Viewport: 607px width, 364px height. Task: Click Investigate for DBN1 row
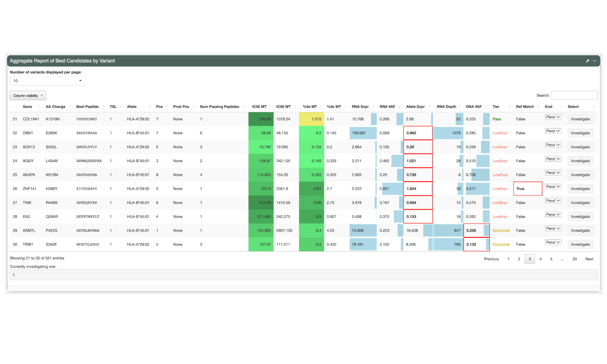[x=580, y=133]
